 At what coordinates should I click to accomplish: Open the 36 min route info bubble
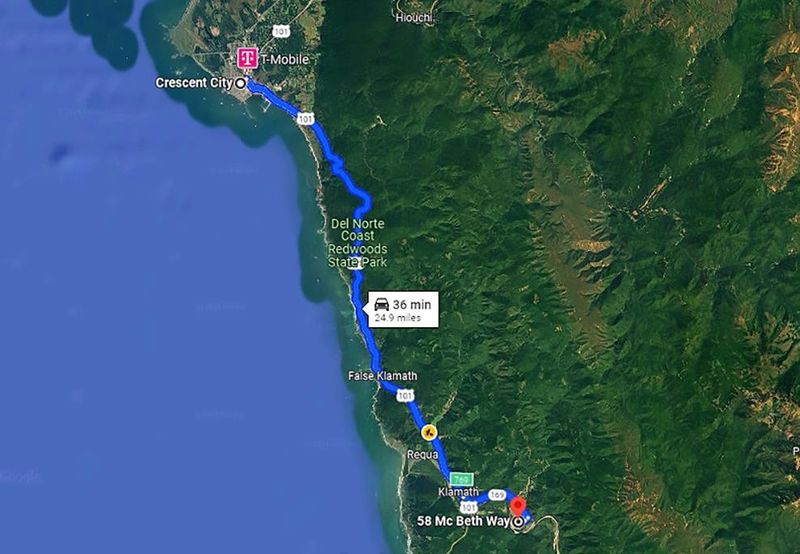coord(403,309)
